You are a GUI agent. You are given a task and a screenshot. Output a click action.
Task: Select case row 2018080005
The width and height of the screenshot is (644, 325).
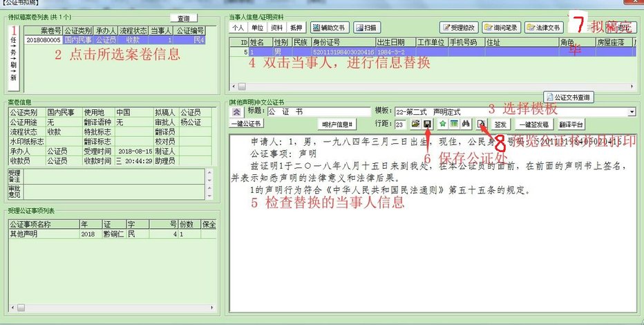pos(115,40)
